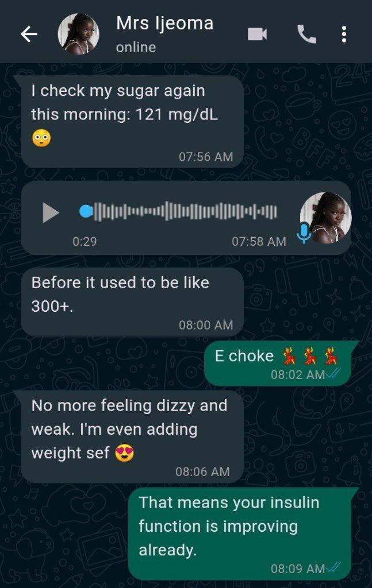The height and width of the screenshot is (588, 372).
Task: Tap the voice note waveform midpoint
Action: 185,211
